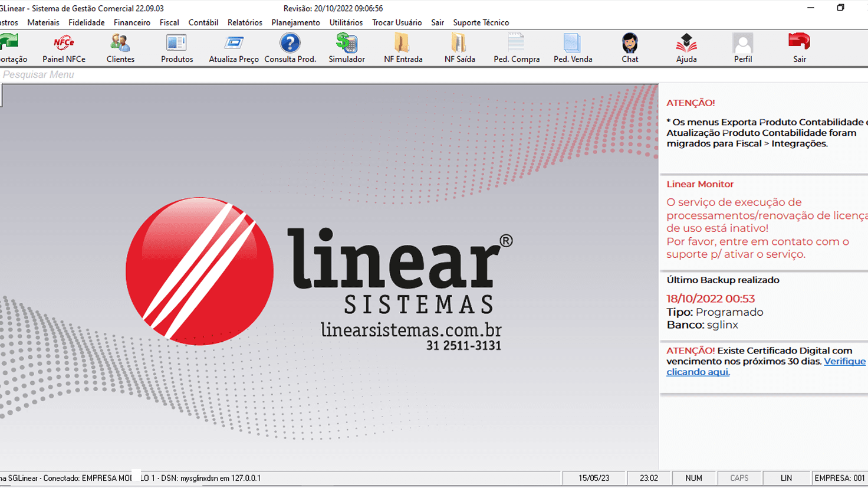Open the Ajuda help icon
The width and height of the screenshot is (868, 488).
pos(686,48)
